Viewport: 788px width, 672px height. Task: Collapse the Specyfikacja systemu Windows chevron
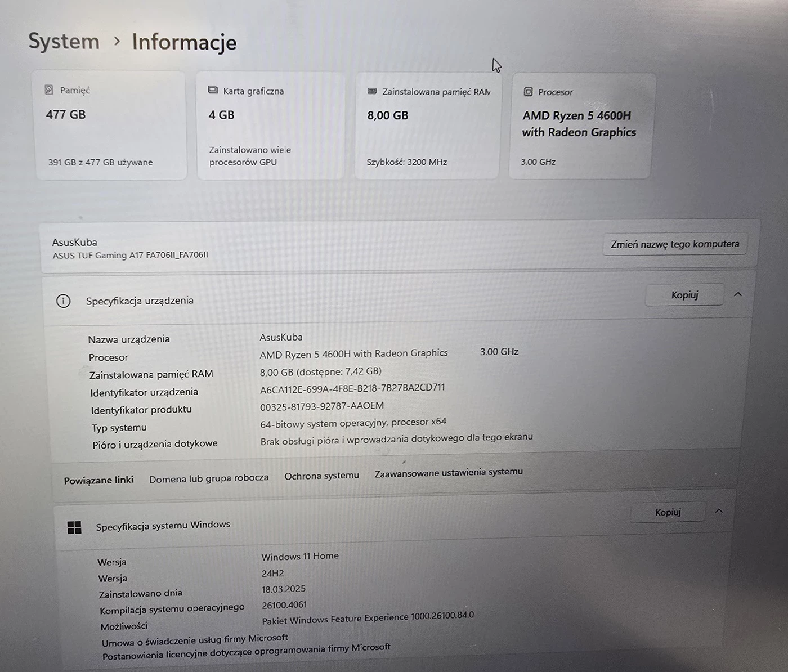click(719, 511)
